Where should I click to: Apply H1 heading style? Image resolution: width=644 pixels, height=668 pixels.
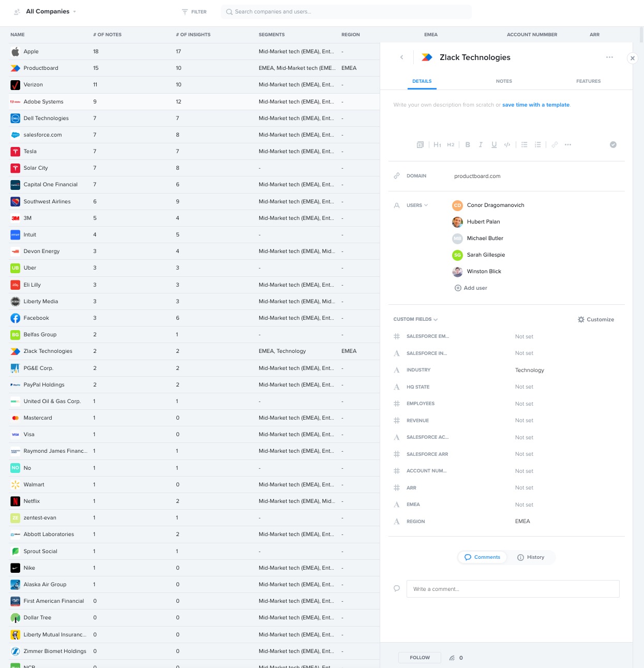[437, 145]
